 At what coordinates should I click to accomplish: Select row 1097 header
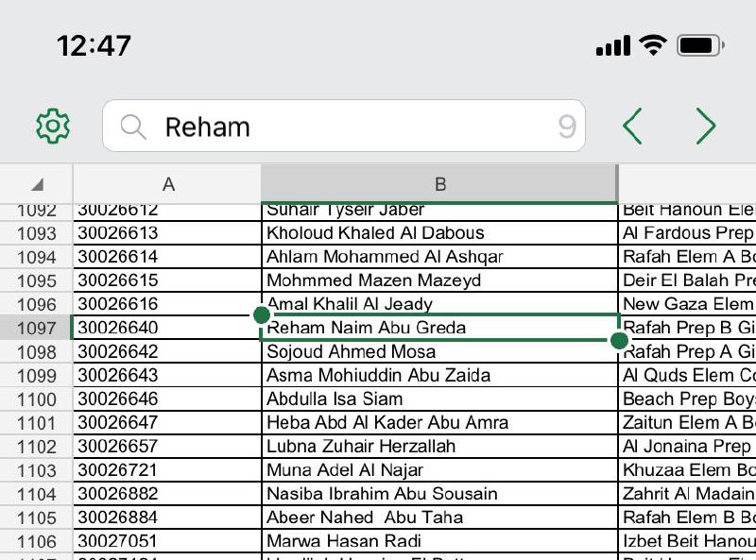click(37, 328)
